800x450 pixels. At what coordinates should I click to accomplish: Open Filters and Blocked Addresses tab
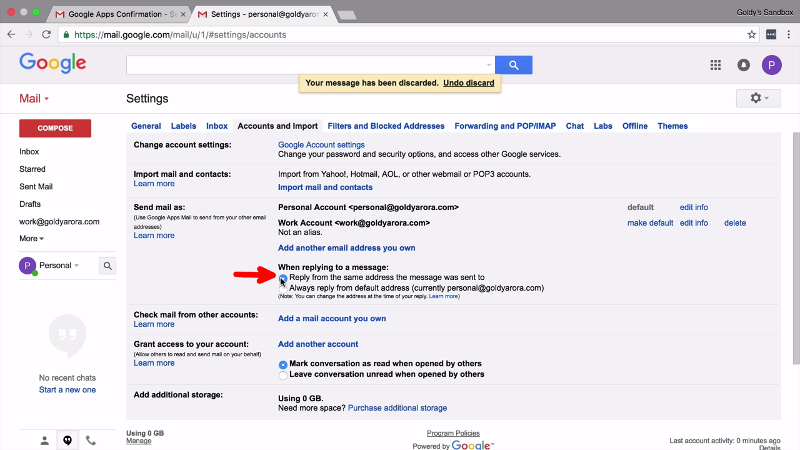click(x=386, y=126)
